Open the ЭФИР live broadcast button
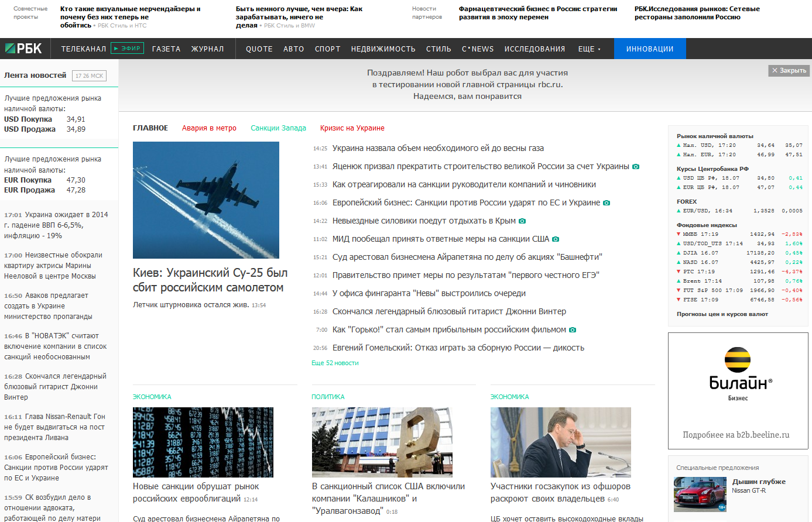 128,49
